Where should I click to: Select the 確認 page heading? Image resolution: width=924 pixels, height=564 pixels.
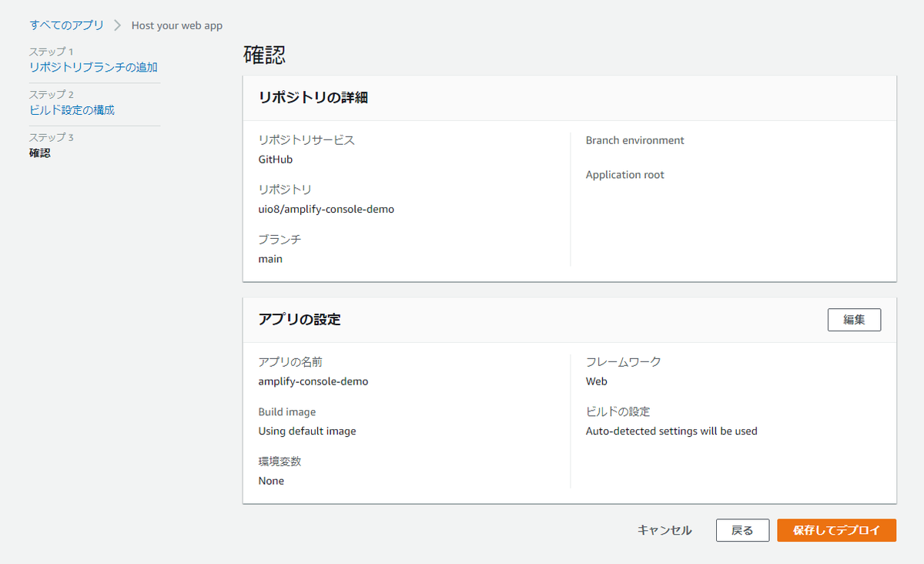coord(264,55)
